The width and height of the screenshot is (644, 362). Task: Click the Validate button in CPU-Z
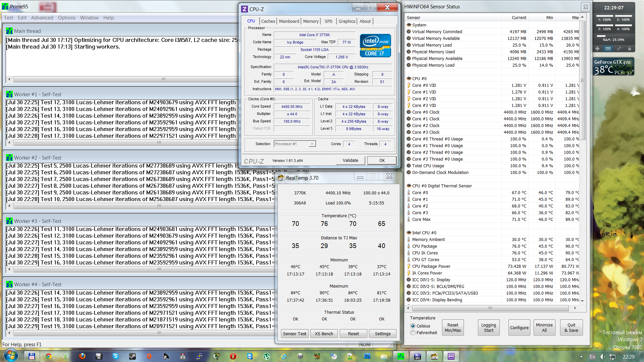click(x=350, y=160)
